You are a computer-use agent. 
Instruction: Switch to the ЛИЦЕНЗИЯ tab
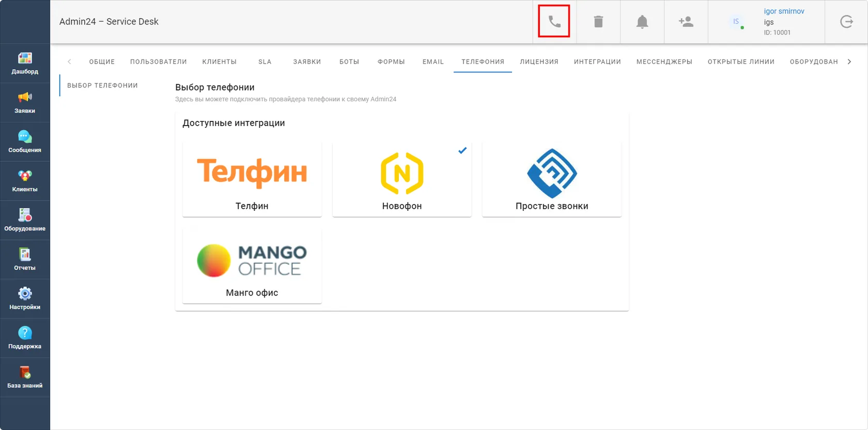tap(539, 62)
